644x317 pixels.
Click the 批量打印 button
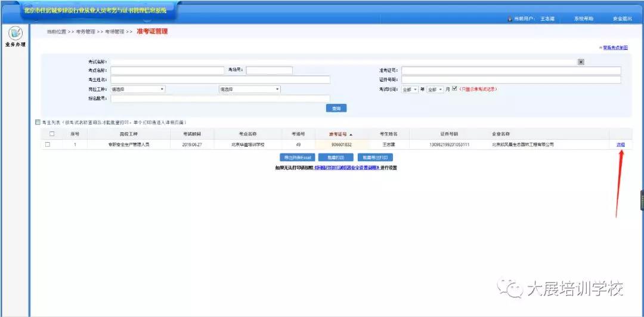click(336, 158)
